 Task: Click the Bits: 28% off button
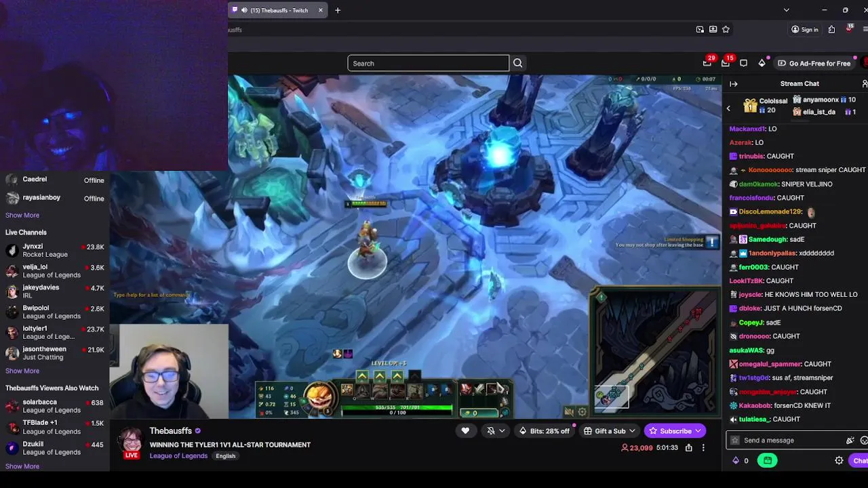coord(544,431)
